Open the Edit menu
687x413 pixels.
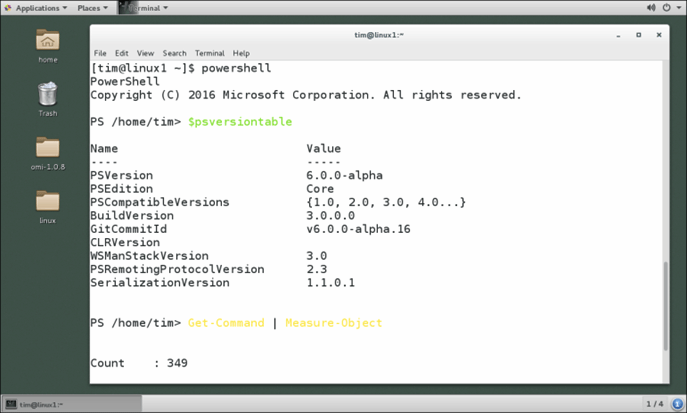pyautogui.click(x=121, y=53)
